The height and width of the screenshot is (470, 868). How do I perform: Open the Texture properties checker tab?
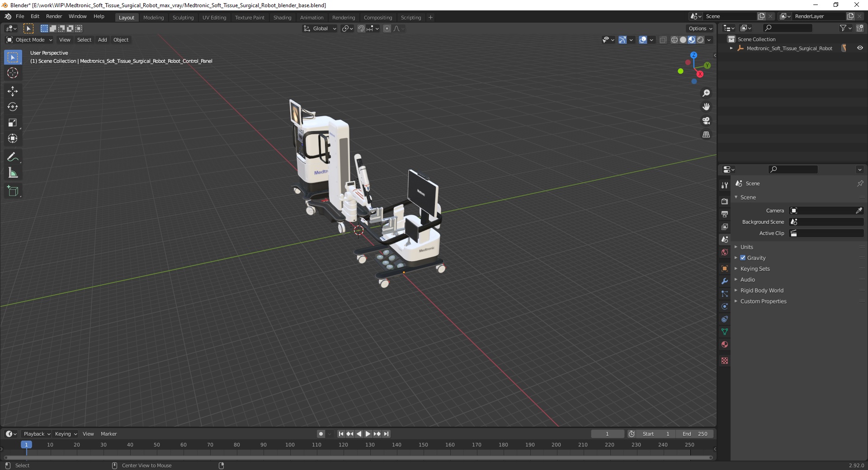[x=725, y=361]
